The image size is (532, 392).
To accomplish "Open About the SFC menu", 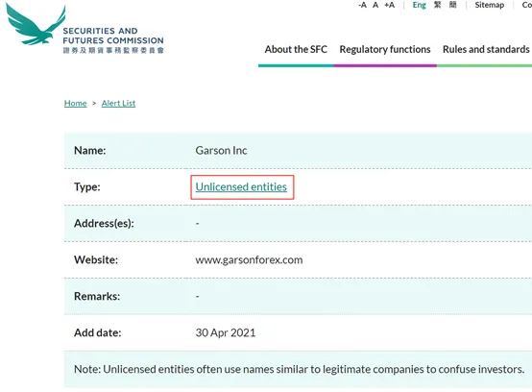I will pyautogui.click(x=296, y=50).
